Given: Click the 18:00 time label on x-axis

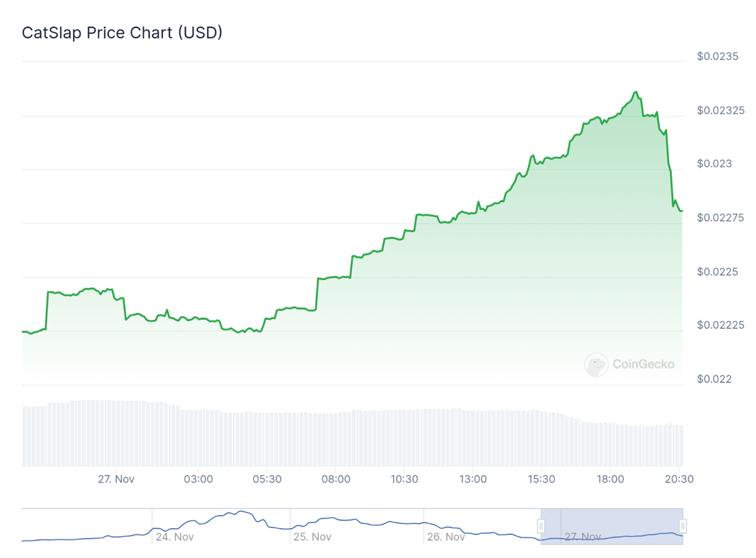Looking at the screenshot, I should click(x=610, y=479).
